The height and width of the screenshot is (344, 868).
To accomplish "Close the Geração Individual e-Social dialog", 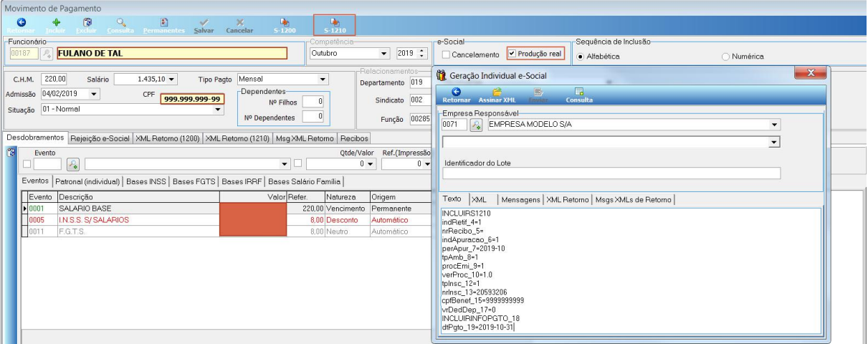I will (x=812, y=74).
